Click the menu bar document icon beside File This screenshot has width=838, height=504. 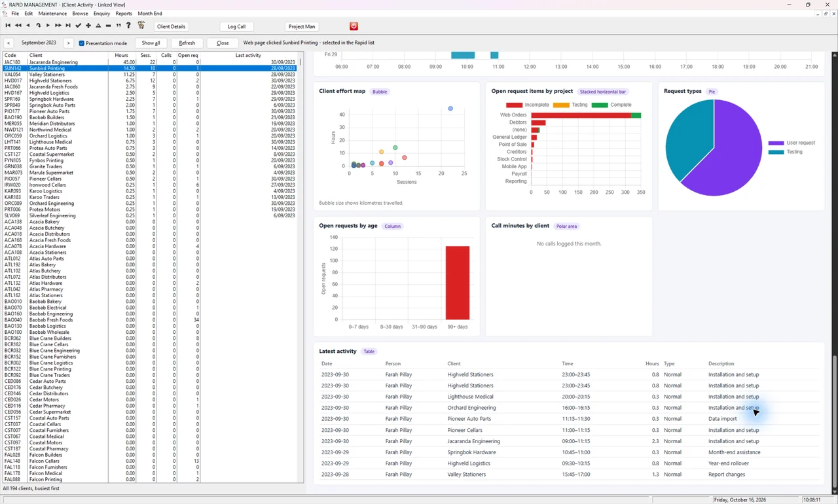click(5, 13)
